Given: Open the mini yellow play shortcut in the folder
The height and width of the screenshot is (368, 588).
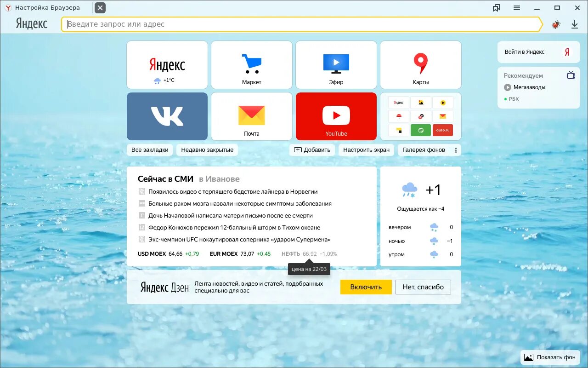Looking at the screenshot, I should tap(443, 103).
